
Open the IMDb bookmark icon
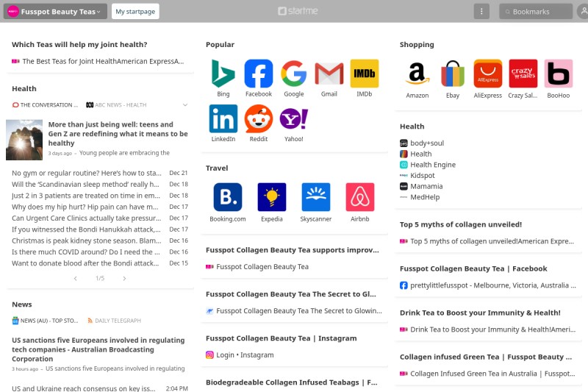(364, 74)
